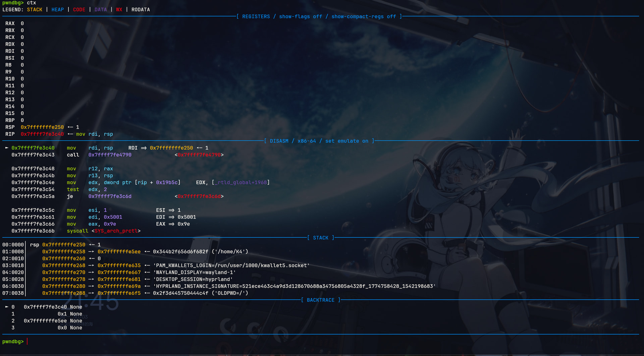Click the SYS_arch_prctl syscall label
Image resolution: width=644 pixels, height=356 pixels.
tap(116, 231)
